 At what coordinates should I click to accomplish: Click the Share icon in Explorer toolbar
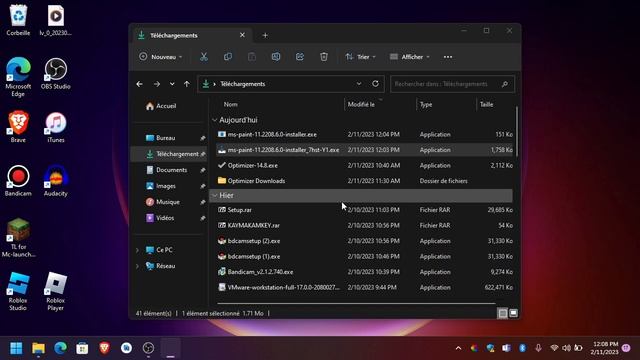click(300, 57)
